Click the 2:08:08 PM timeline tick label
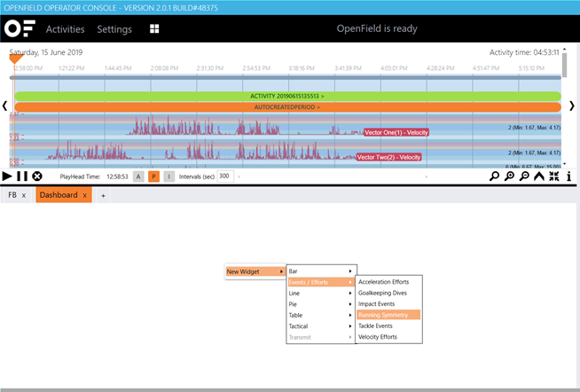 tap(164, 68)
